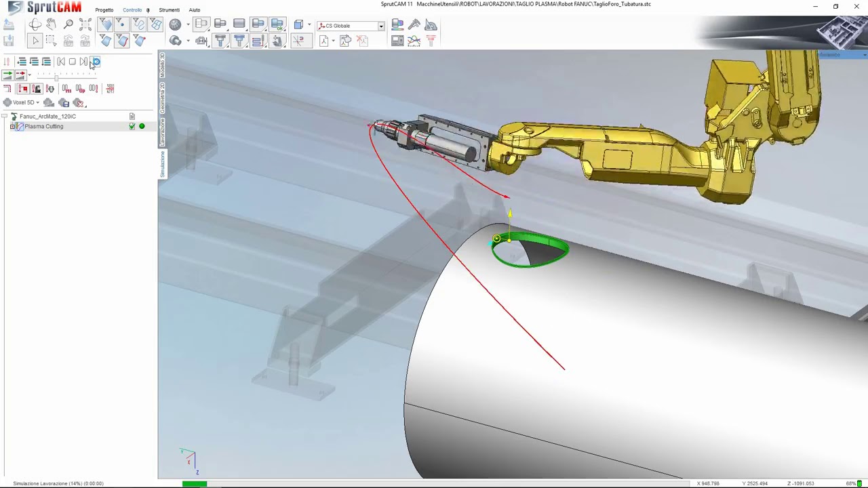Toggle the points selection filter
The height and width of the screenshot is (488, 868).
click(x=122, y=24)
